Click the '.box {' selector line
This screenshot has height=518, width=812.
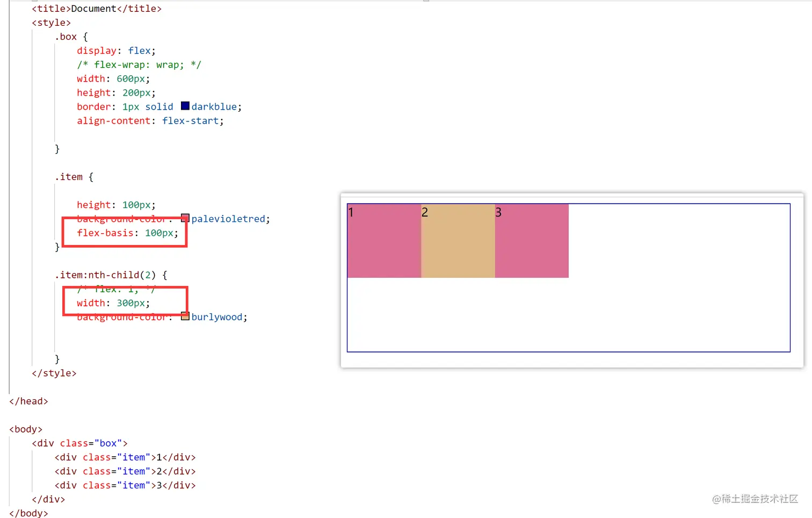click(x=71, y=37)
